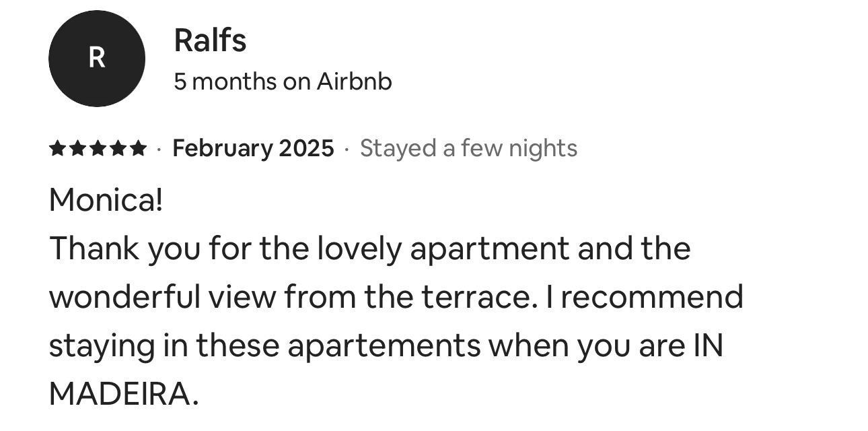This screenshot has width=868, height=431.
Task: Click the round "R" profile avatar
Action: pyautogui.click(x=97, y=59)
